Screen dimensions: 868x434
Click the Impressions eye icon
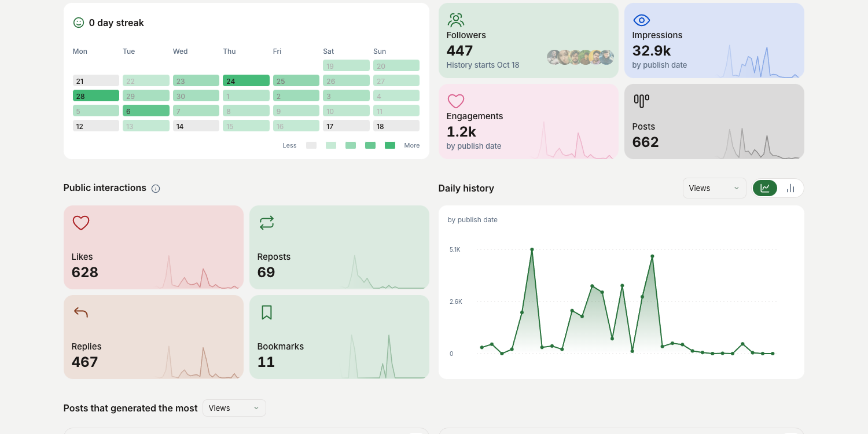[x=642, y=20]
